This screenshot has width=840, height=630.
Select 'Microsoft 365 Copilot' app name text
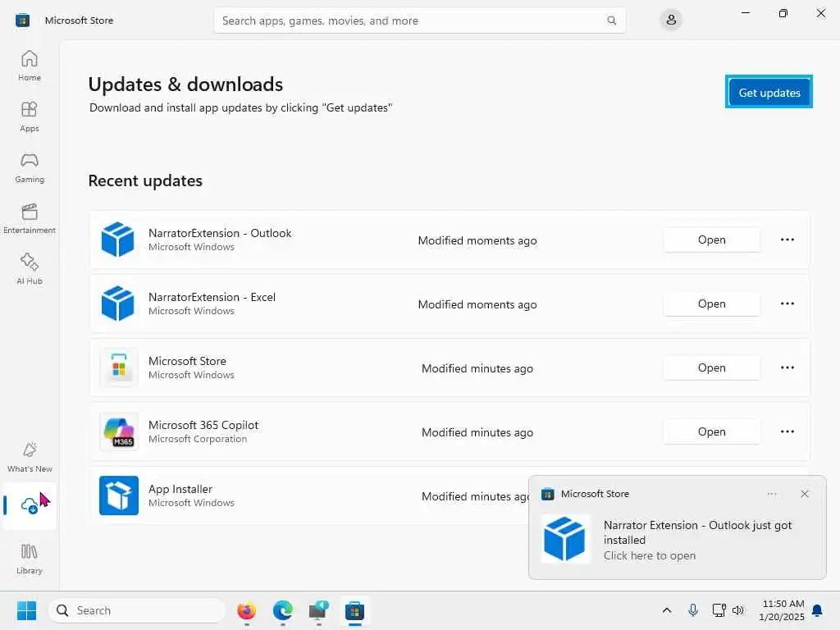tap(203, 425)
